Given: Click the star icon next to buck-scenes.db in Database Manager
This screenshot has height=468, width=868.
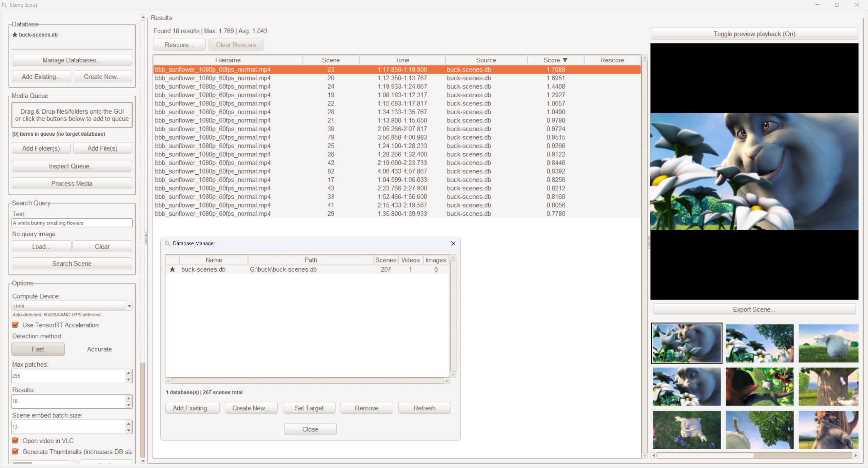Looking at the screenshot, I should [173, 269].
